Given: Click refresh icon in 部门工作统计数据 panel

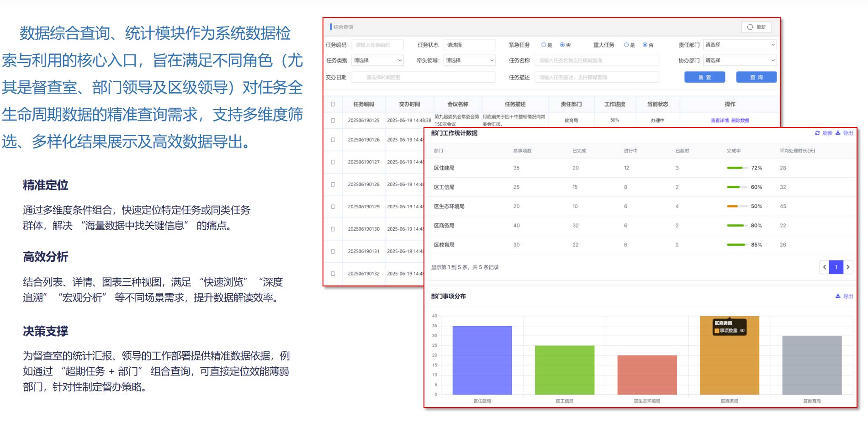Looking at the screenshot, I should coord(817,133).
